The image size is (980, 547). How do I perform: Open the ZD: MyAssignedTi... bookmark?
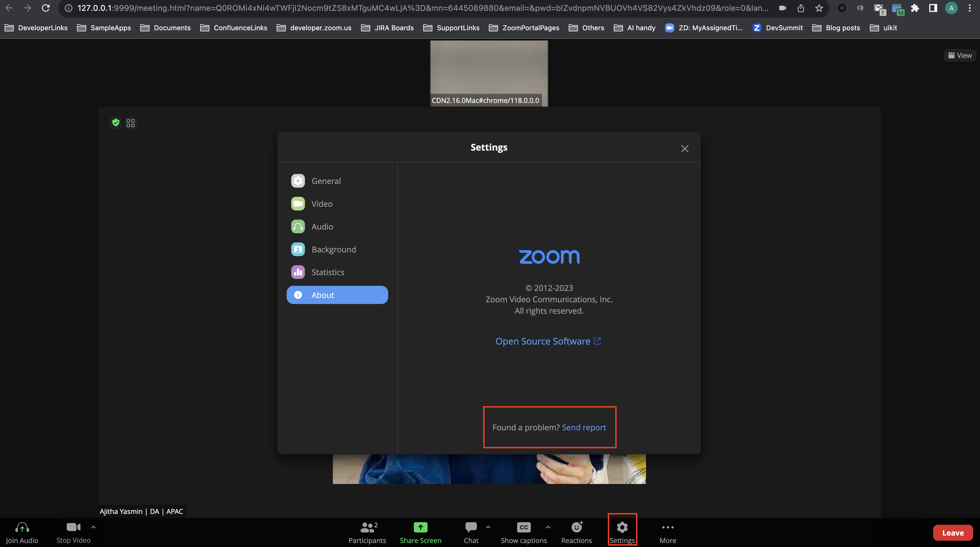(x=704, y=28)
